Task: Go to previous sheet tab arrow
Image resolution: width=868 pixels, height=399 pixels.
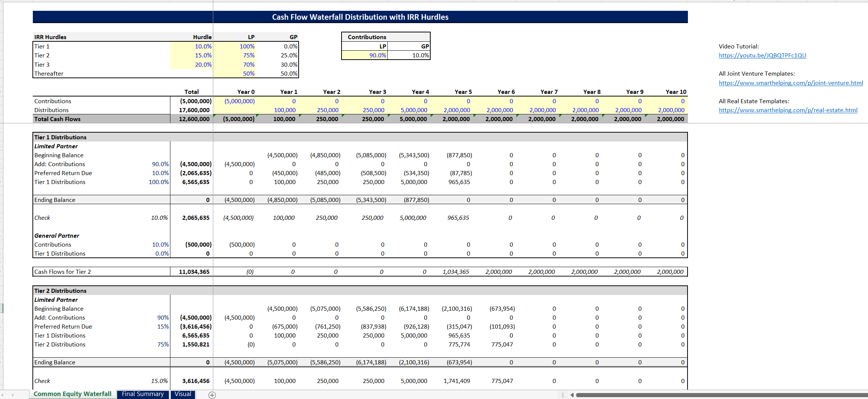Action: (x=3, y=395)
